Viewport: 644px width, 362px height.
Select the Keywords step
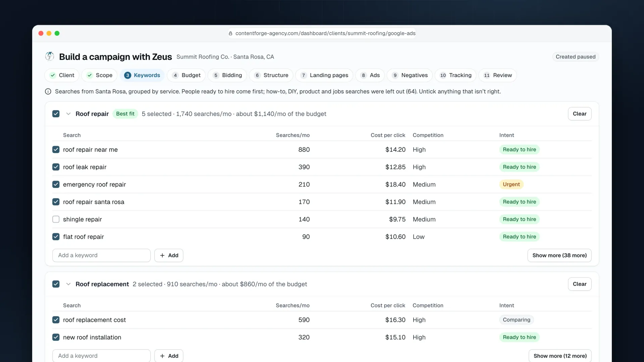(x=142, y=75)
